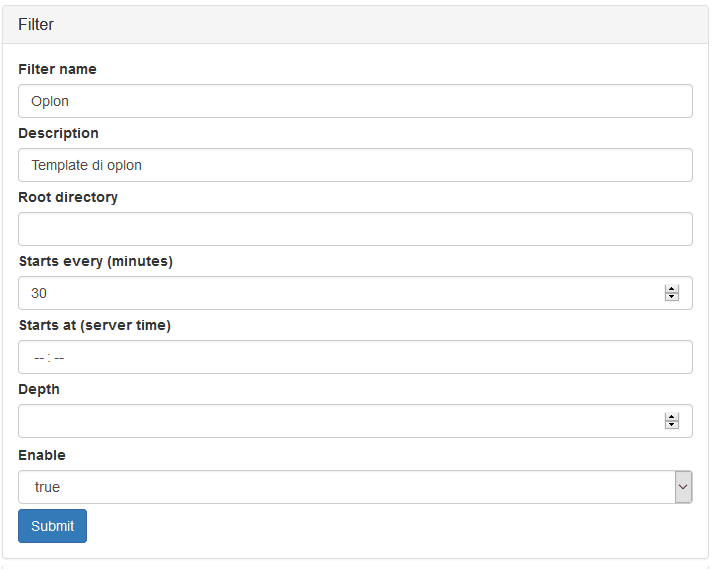Decrease Starts every minutes with down arrow
The height and width of the screenshot is (571, 717).
tap(672, 297)
